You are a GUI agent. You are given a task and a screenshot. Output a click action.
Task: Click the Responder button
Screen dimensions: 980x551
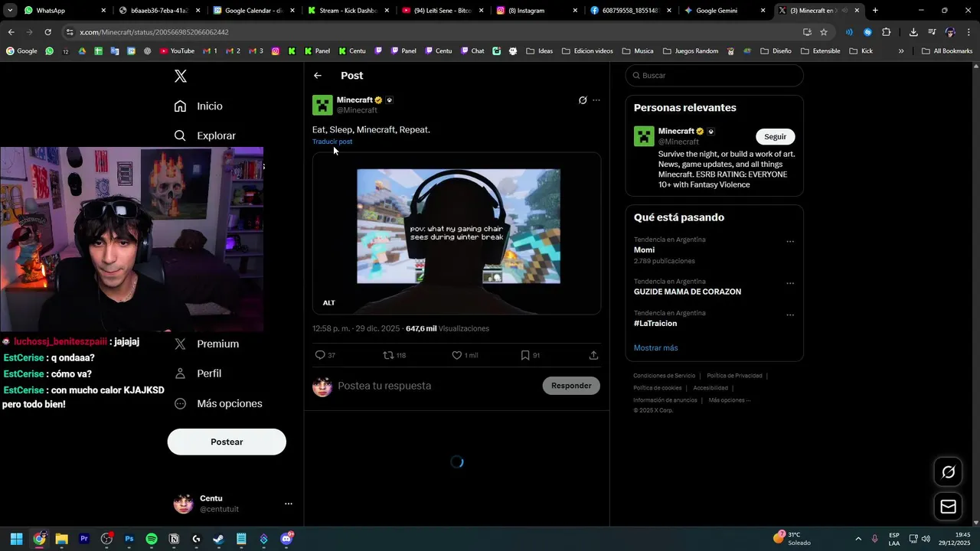(571, 386)
